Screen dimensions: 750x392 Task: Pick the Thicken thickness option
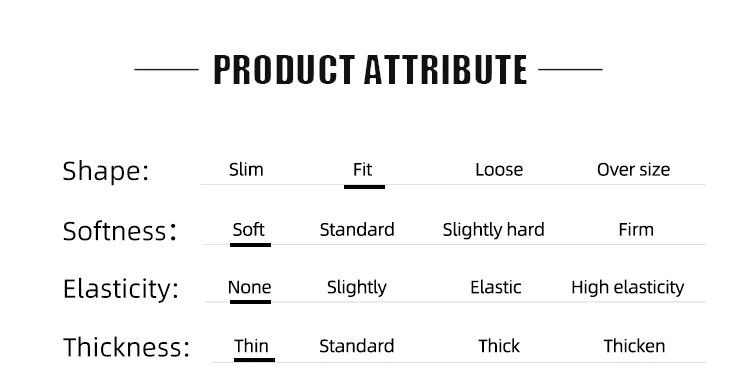(634, 346)
